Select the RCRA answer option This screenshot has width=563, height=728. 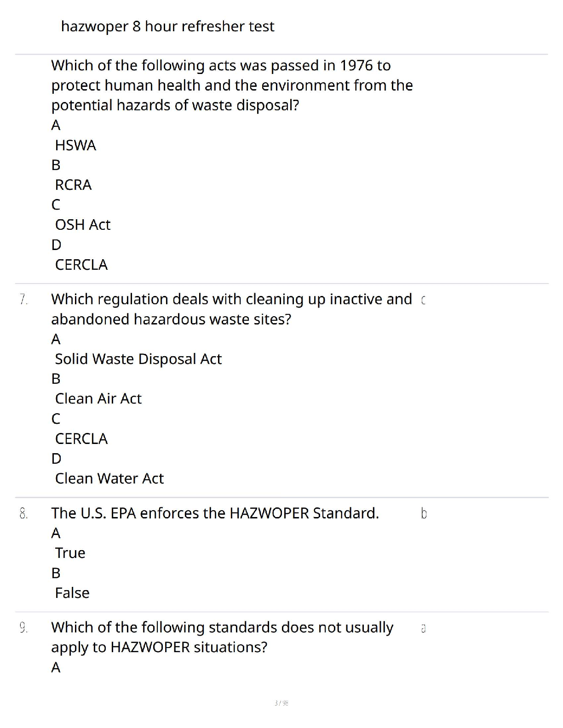pyautogui.click(x=73, y=185)
